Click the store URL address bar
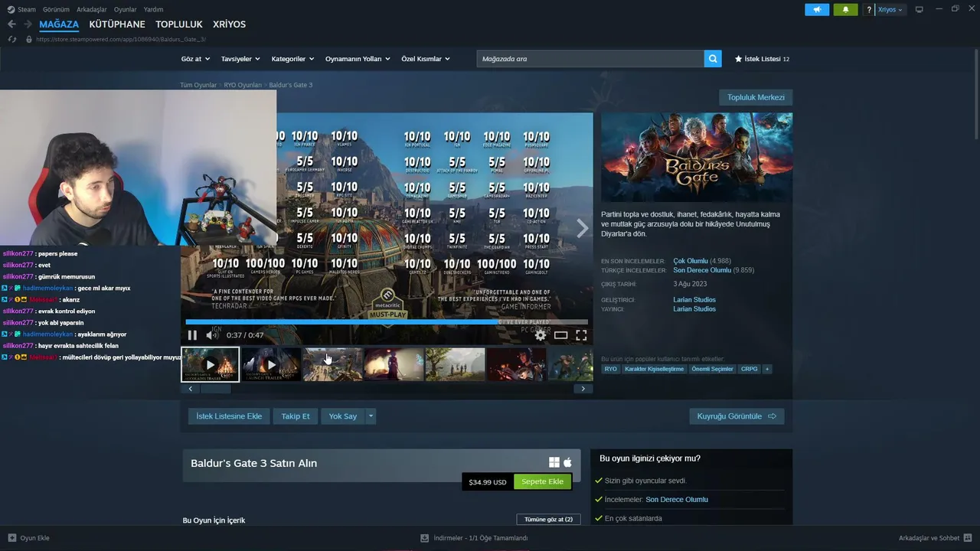980x551 pixels. click(x=121, y=39)
